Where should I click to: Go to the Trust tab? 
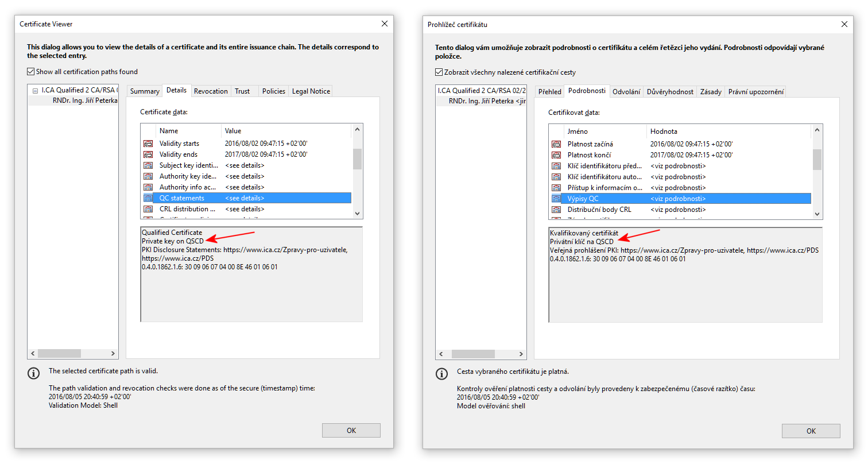pyautogui.click(x=242, y=91)
